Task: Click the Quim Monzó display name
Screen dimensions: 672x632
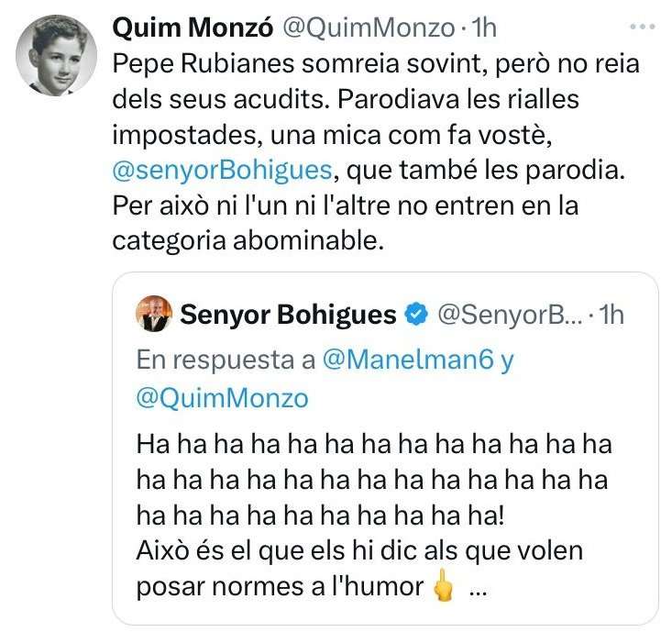Action: [x=192, y=28]
